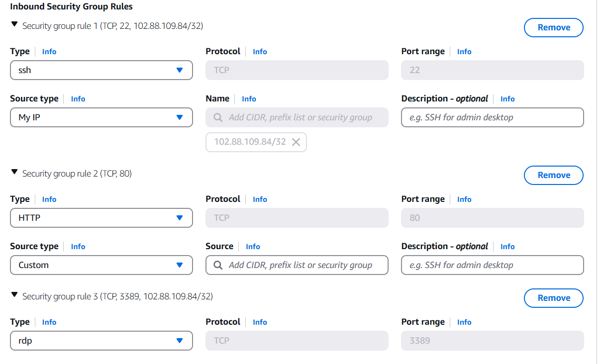This screenshot has width=604, height=364.
Task: Open the Custom source type dropdown
Action: tap(101, 265)
